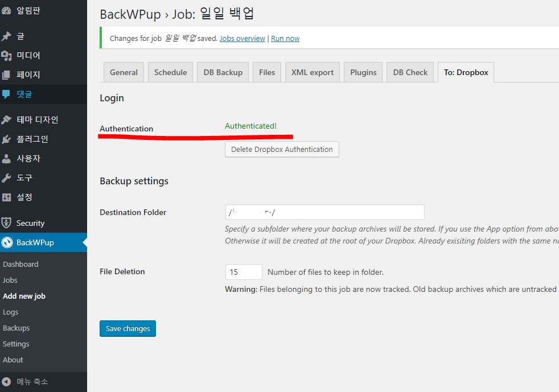Click the pushpin icon beside 글
The height and width of the screenshot is (392, 559).
pyautogui.click(x=6, y=36)
